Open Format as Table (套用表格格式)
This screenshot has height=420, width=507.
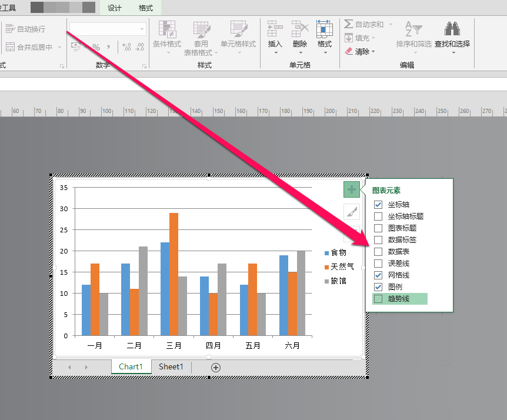click(201, 38)
